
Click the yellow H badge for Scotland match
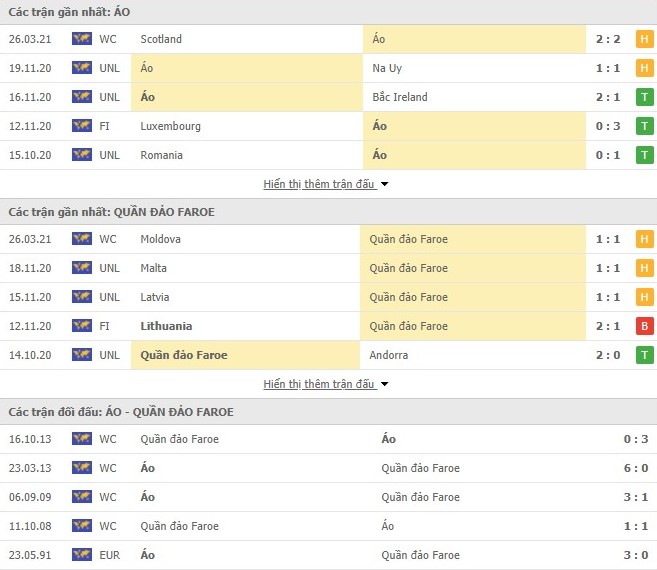[645, 39]
